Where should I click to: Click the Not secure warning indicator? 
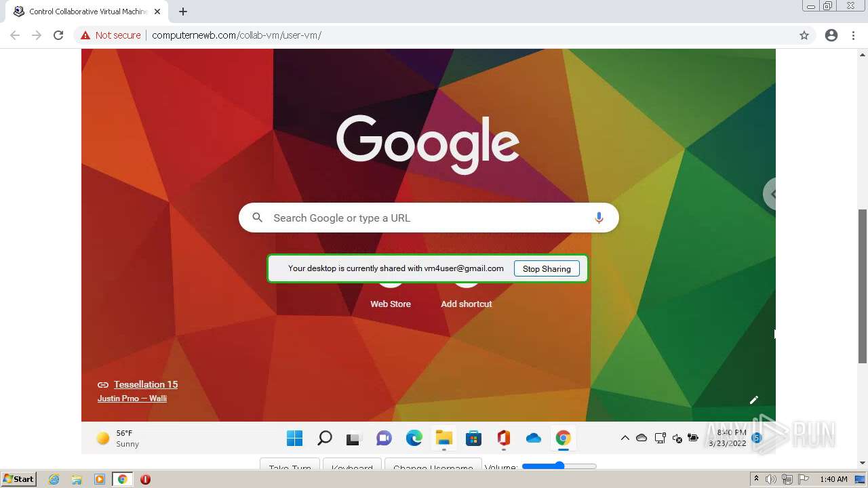[111, 35]
